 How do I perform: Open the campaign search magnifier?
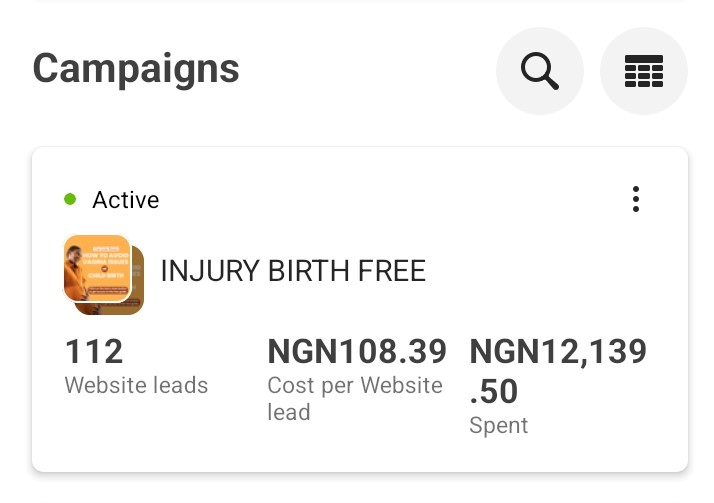pyautogui.click(x=540, y=71)
